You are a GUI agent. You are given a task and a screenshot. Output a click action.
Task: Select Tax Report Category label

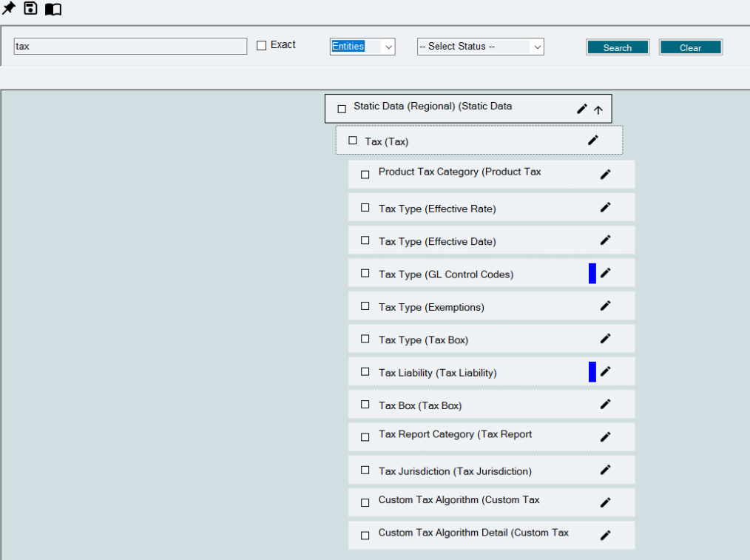tap(455, 434)
